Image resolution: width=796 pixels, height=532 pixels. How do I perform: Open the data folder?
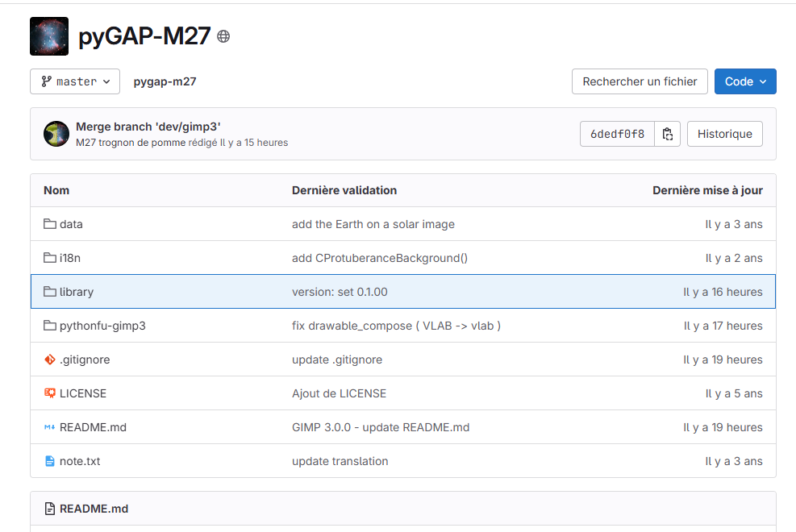pos(71,224)
